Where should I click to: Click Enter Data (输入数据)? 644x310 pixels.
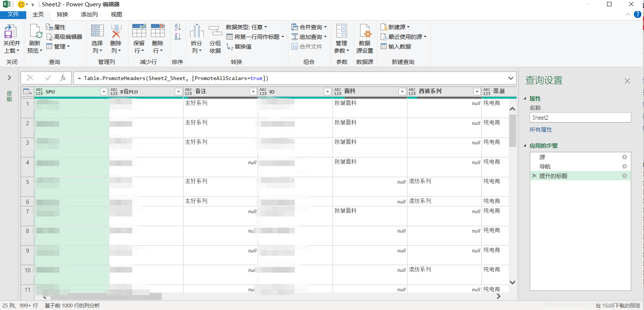[396, 46]
